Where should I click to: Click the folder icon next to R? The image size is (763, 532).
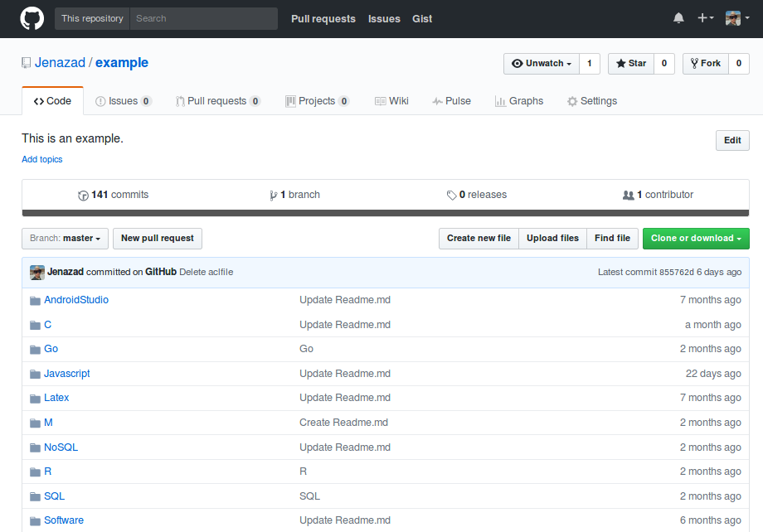35,472
